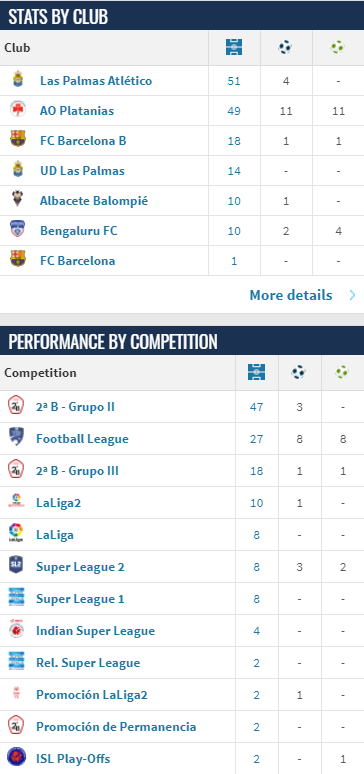Click the green assists icon in Stats by Club
The width and height of the screenshot is (364, 774).
(x=338, y=47)
